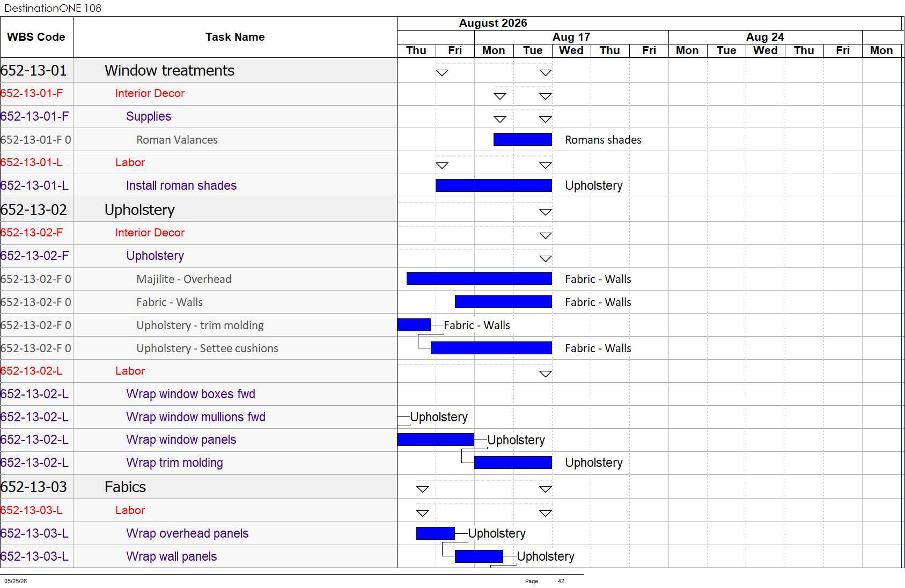Click the Wed day header under Aug 17

point(571,50)
